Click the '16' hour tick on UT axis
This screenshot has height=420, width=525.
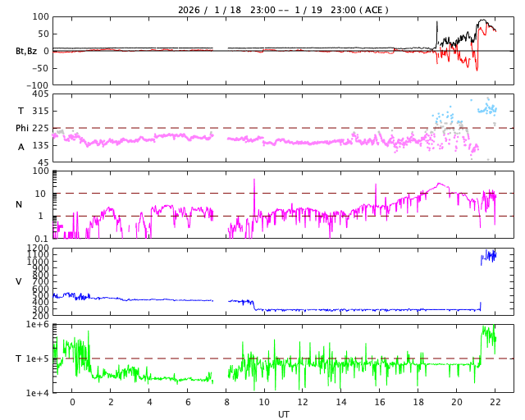coord(380,402)
